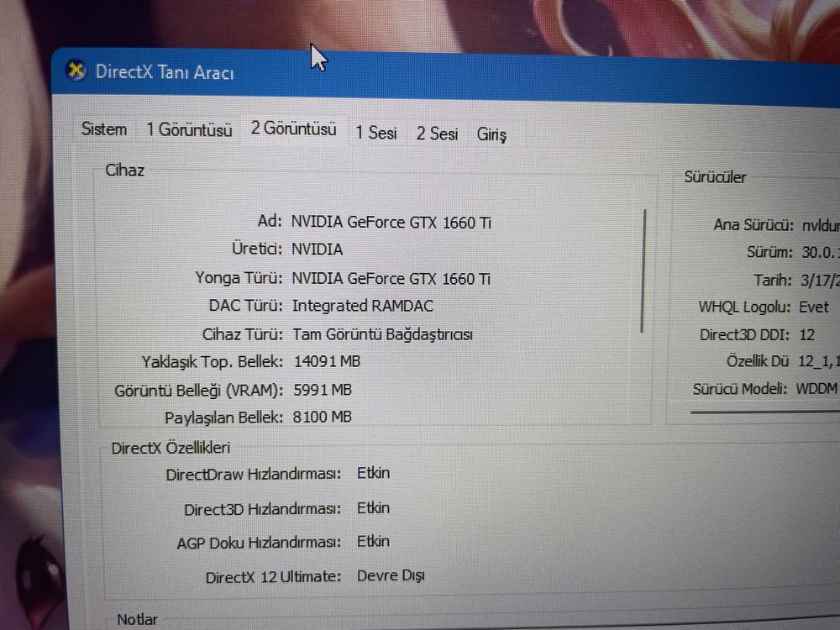
Task: Click the Cihaz Türü label
Action: click(242, 334)
